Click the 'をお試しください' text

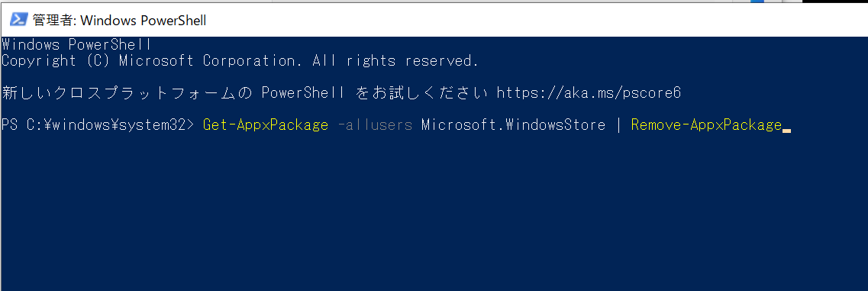421,93
